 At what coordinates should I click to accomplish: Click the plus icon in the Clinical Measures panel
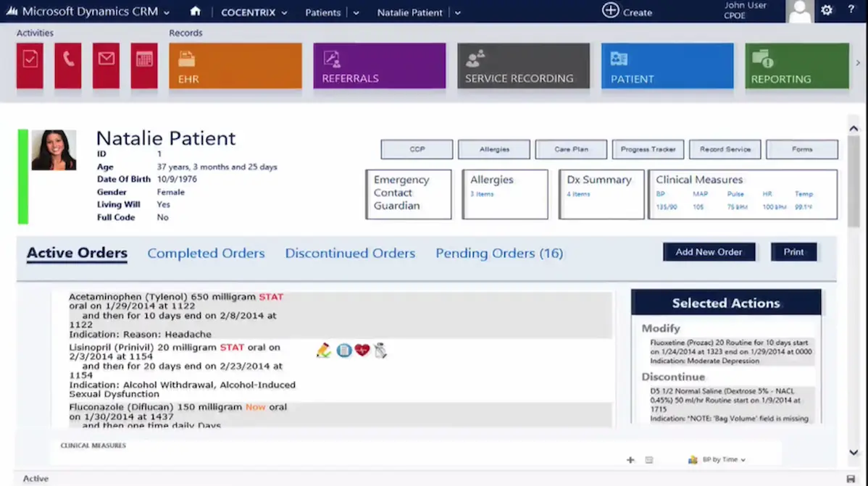(x=630, y=459)
